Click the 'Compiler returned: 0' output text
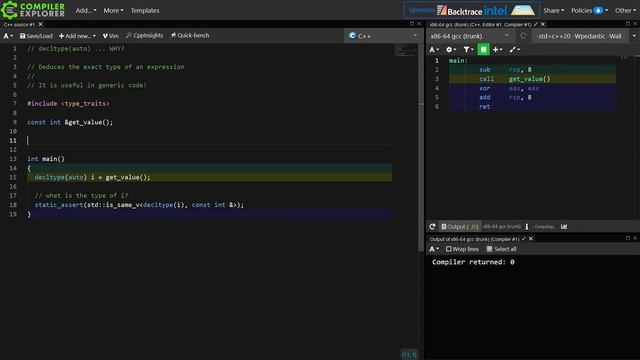This screenshot has height=360, width=640. [473, 262]
